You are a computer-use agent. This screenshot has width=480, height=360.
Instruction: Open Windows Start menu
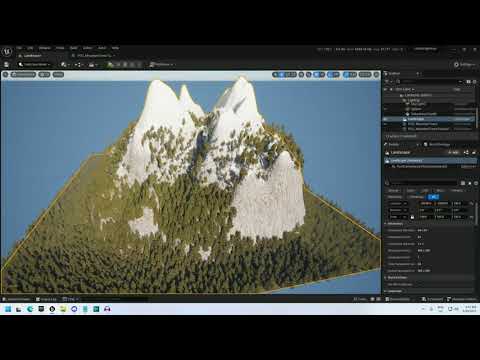pos(8,309)
